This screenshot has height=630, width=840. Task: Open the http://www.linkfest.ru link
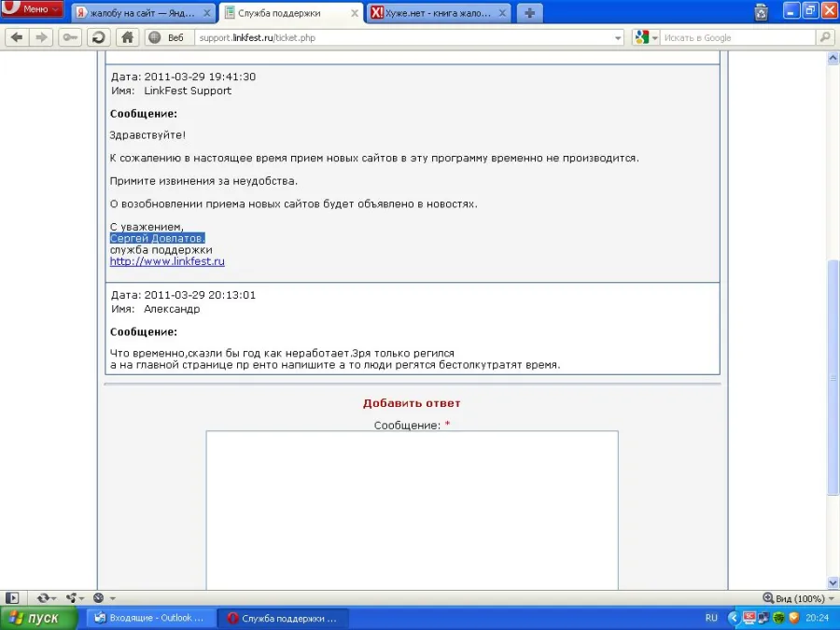coord(167,261)
